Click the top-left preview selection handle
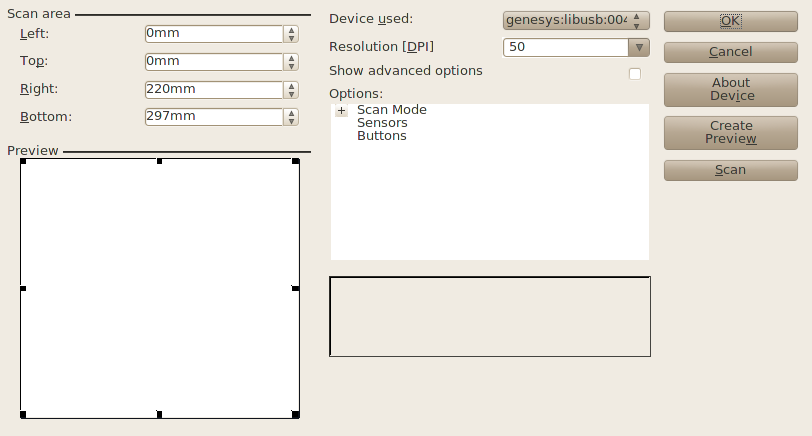The width and height of the screenshot is (812, 436). pyautogui.click(x=23, y=162)
